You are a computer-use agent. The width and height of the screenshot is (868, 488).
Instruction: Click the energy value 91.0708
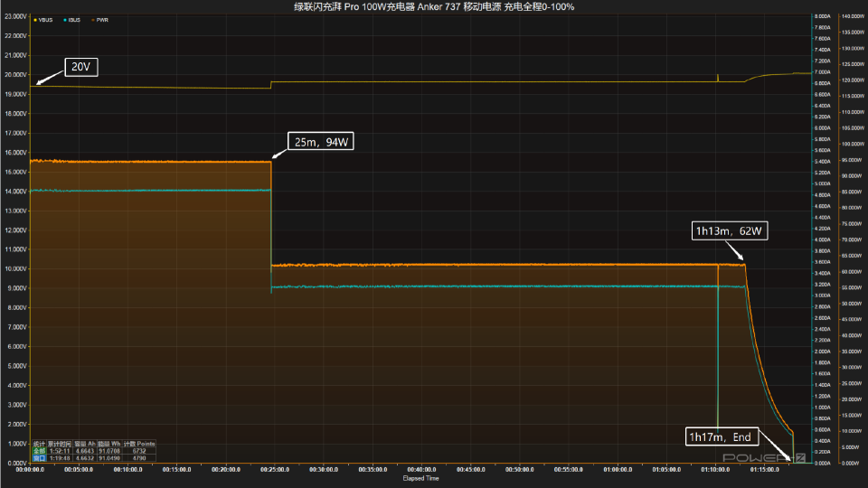pyautogui.click(x=109, y=451)
